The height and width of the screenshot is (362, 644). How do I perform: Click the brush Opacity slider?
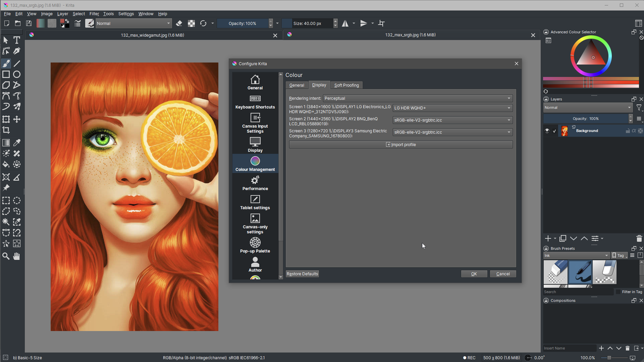click(243, 23)
